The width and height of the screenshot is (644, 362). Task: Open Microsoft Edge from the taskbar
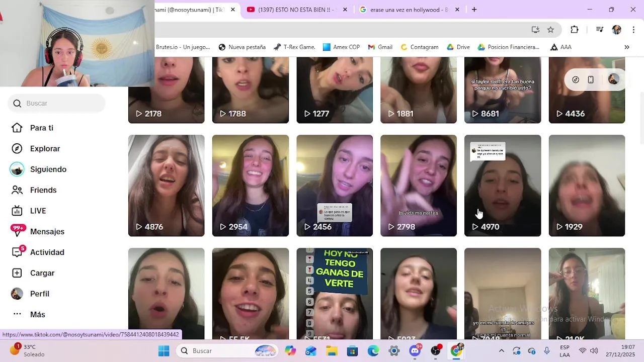[x=373, y=351]
